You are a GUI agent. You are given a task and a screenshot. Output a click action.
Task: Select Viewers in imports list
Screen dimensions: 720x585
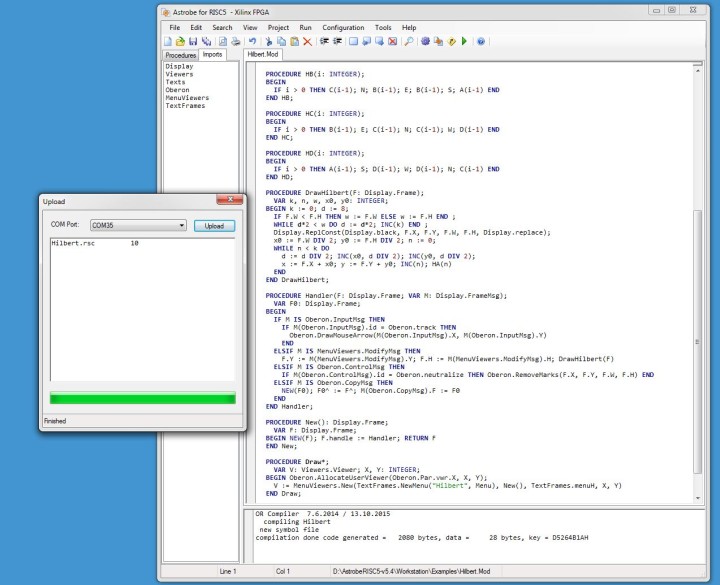(179, 74)
